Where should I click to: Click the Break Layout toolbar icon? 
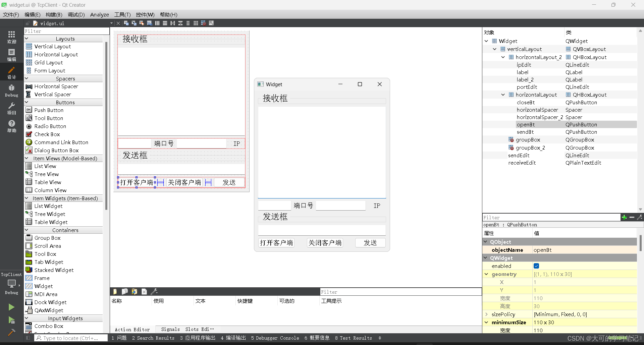coord(203,23)
